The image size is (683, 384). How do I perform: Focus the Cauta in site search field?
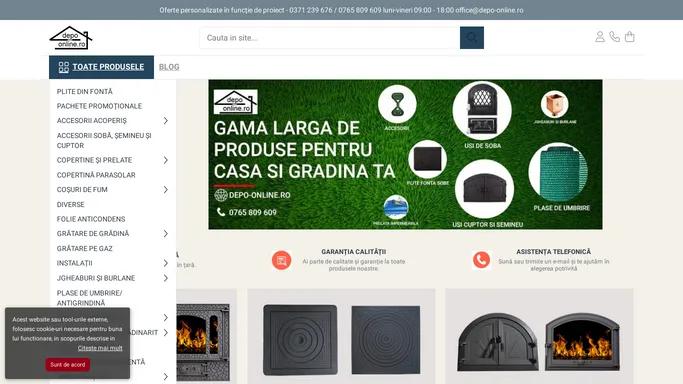(330, 38)
